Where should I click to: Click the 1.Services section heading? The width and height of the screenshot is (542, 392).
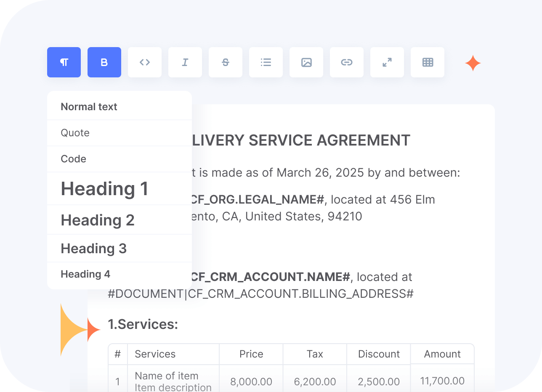[x=143, y=324]
